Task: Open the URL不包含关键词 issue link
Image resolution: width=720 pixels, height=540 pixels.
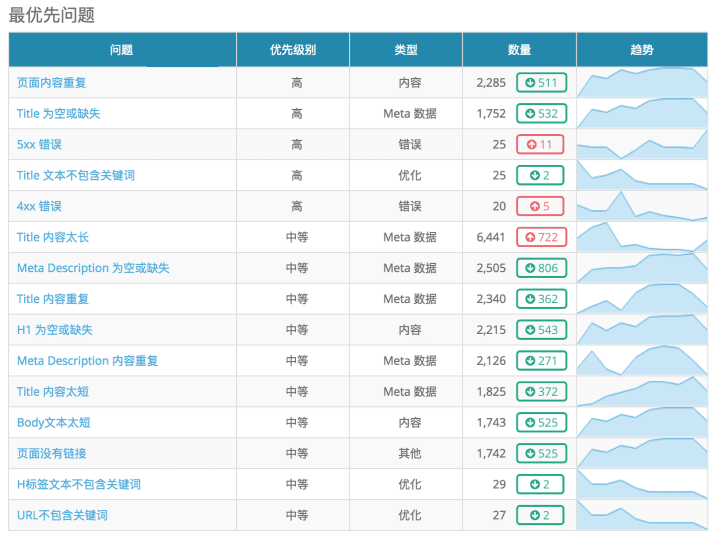Action: pyautogui.click(x=62, y=515)
